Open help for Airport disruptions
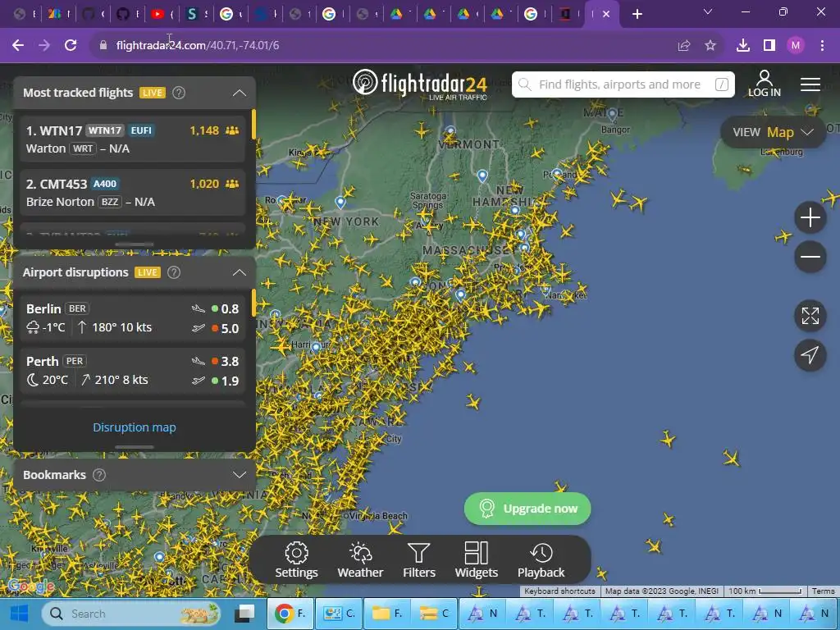Screen dimensions: 840x630 tap(174, 272)
